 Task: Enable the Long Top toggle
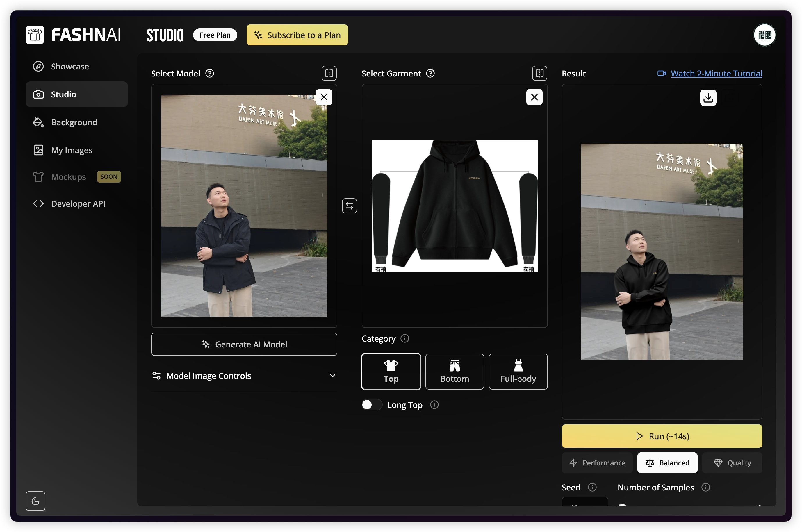click(x=372, y=404)
